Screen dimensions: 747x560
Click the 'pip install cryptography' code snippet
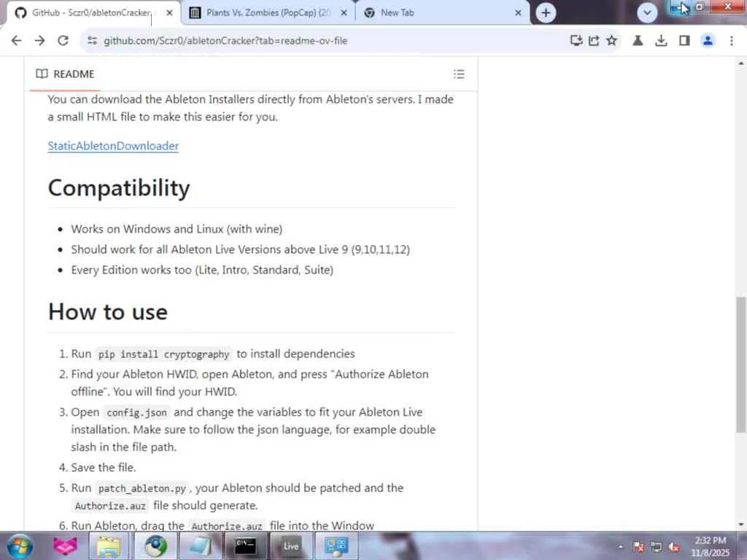[x=163, y=354]
